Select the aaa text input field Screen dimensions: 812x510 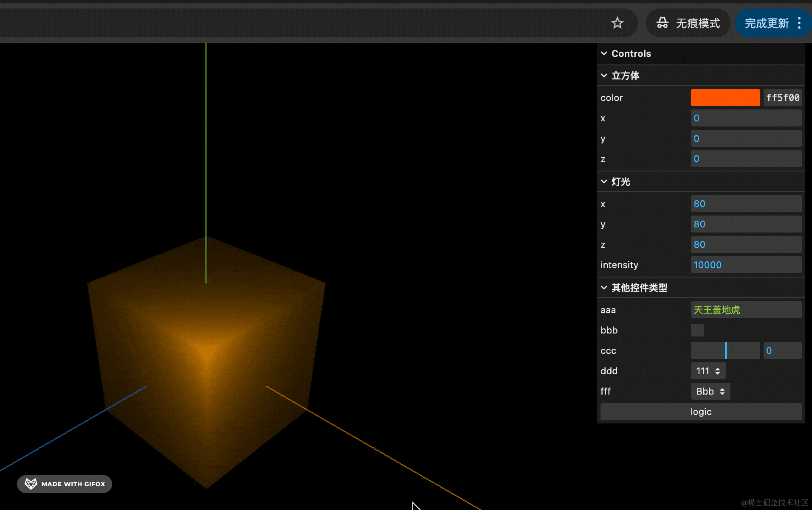pyautogui.click(x=746, y=310)
